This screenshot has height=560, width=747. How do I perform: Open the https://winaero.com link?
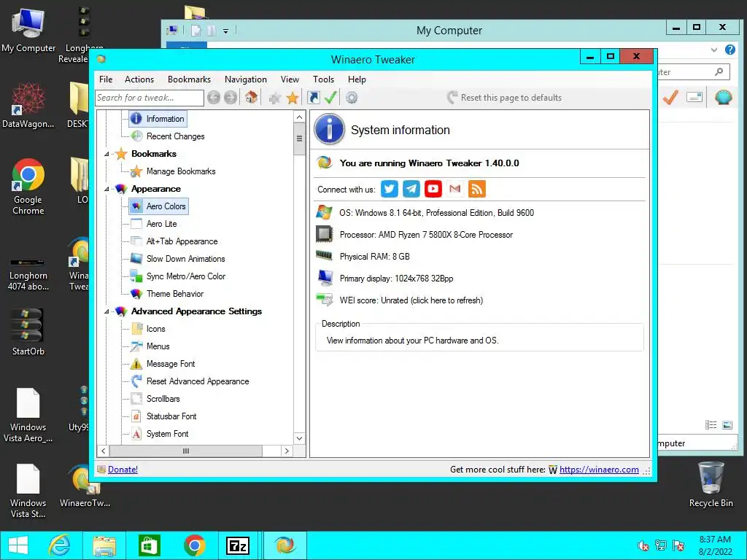pyautogui.click(x=599, y=470)
